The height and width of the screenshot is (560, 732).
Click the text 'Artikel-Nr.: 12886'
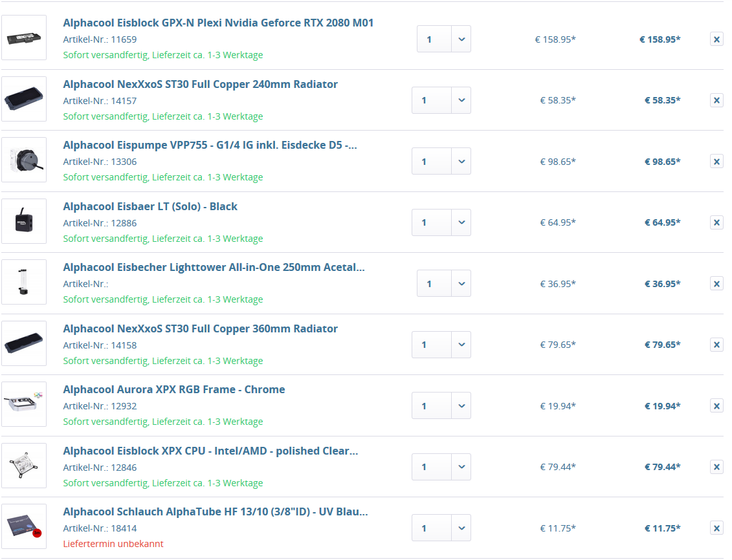point(100,223)
